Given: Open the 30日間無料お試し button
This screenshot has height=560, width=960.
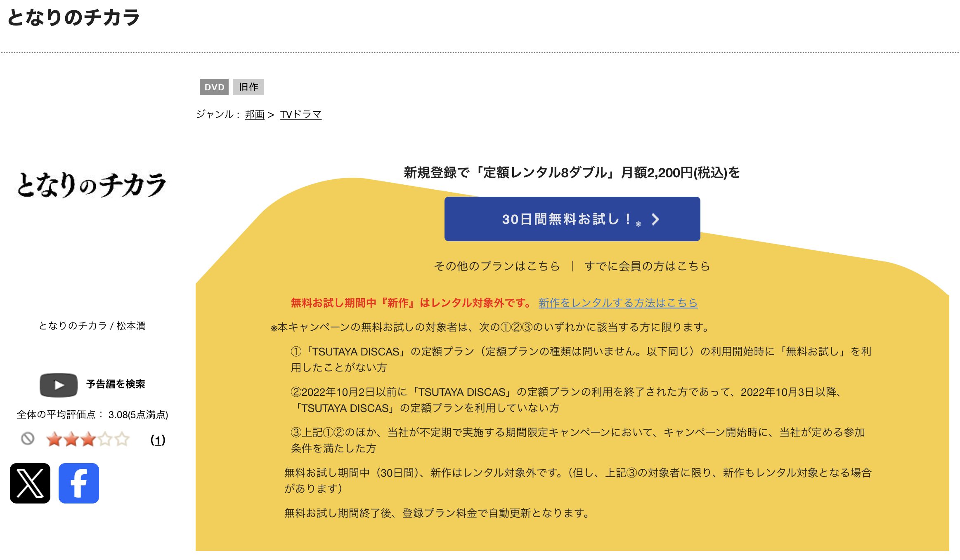Looking at the screenshot, I should pos(572,219).
